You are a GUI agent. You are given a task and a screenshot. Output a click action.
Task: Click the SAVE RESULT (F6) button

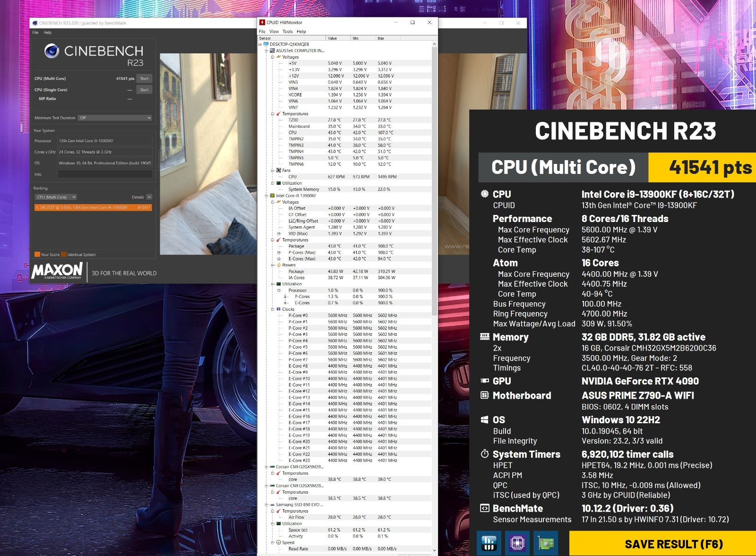click(x=662, y=544)
